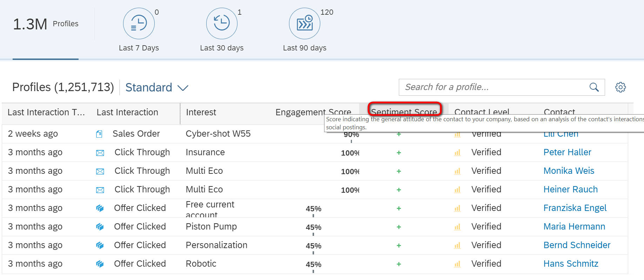Click the Sales Order interaction icon
The height and width of the screenshot is (280, 644).
pos(99,134)
